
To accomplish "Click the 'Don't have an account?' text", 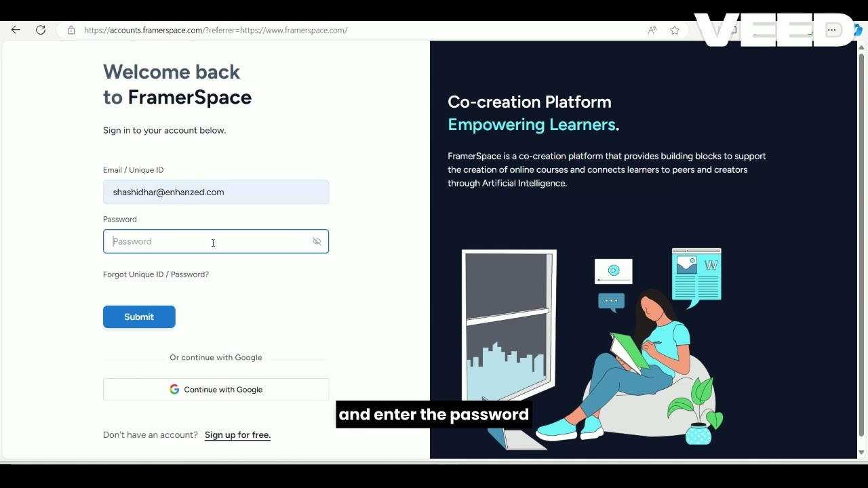I will click(x=151, y=435).
